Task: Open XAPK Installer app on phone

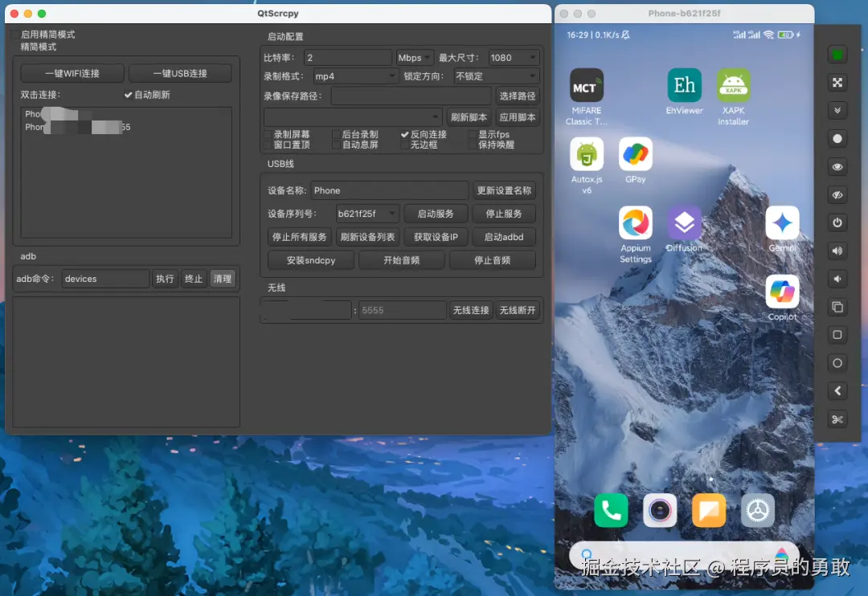Action: (x=734, y=85)
